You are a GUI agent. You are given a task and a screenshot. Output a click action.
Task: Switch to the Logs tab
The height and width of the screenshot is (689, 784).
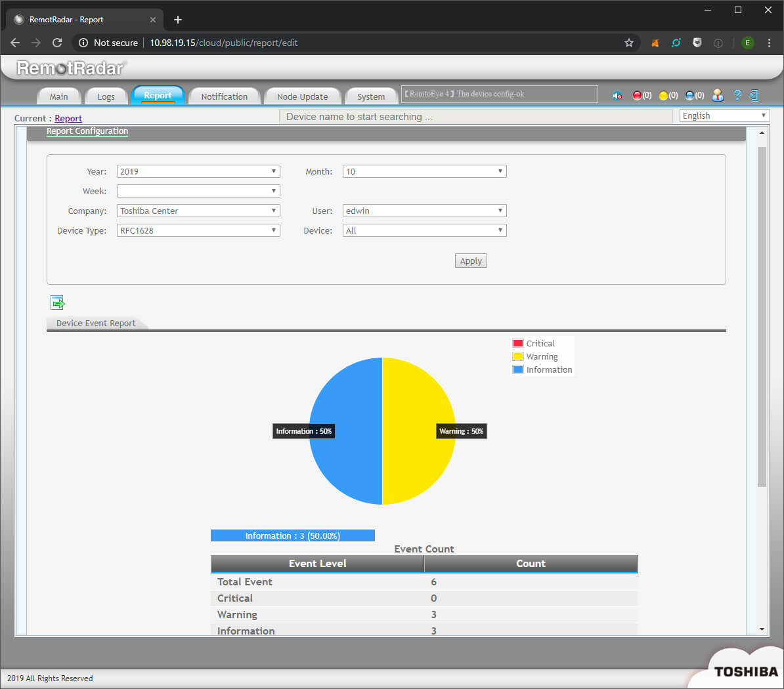point(106,96)
